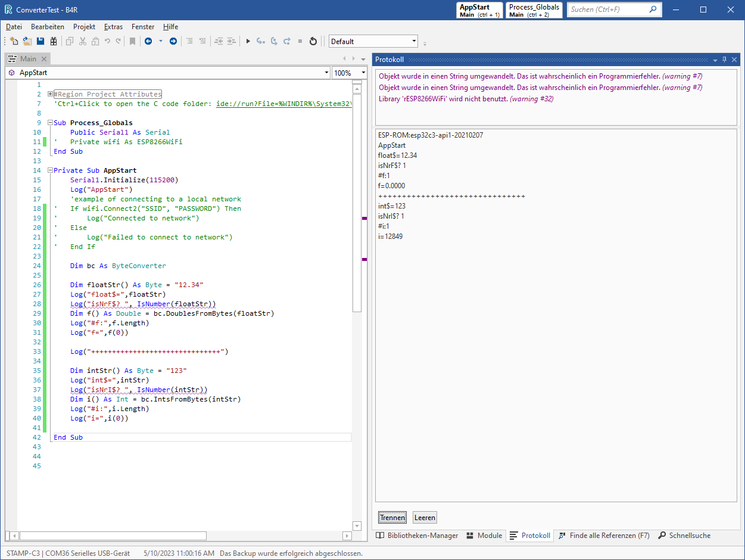Click the restart circular arrow icon

(x=313, y=41)
